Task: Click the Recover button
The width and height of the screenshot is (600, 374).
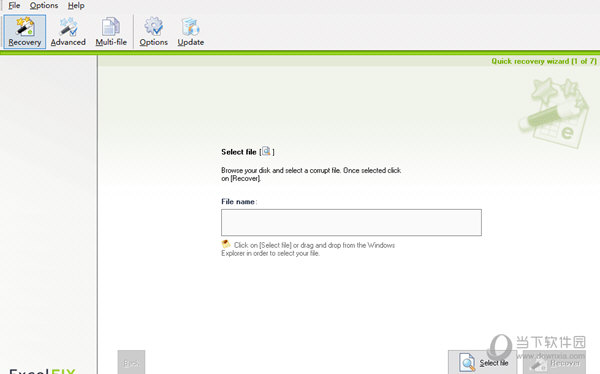Action: pos(554,362)
